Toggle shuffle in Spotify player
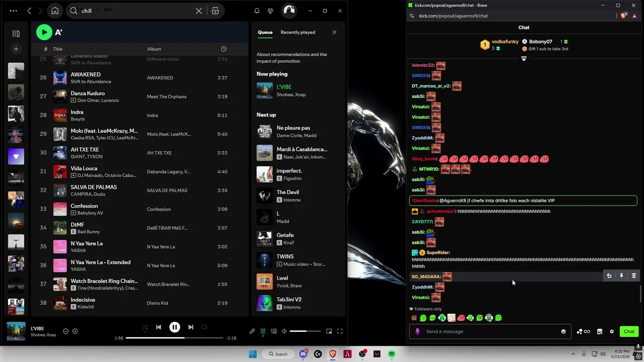Viewport: 644px width, 362px height. click(x=145, y=327)
